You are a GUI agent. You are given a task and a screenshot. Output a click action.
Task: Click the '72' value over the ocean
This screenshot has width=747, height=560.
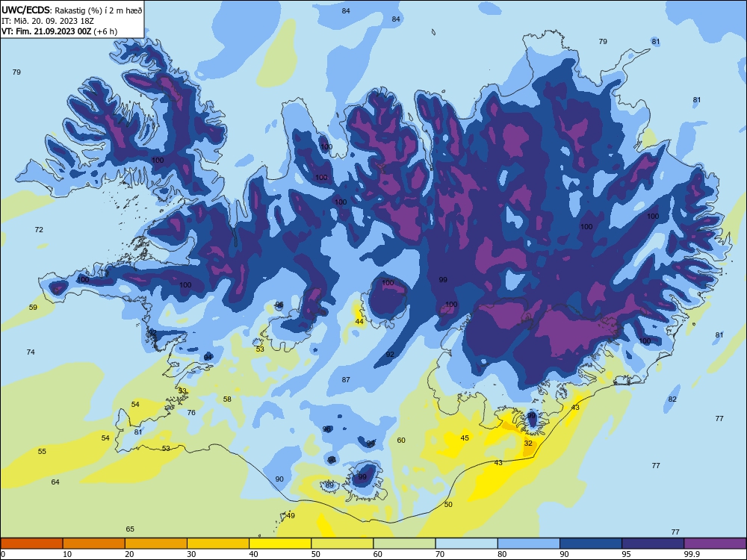(x=39, y=229)
